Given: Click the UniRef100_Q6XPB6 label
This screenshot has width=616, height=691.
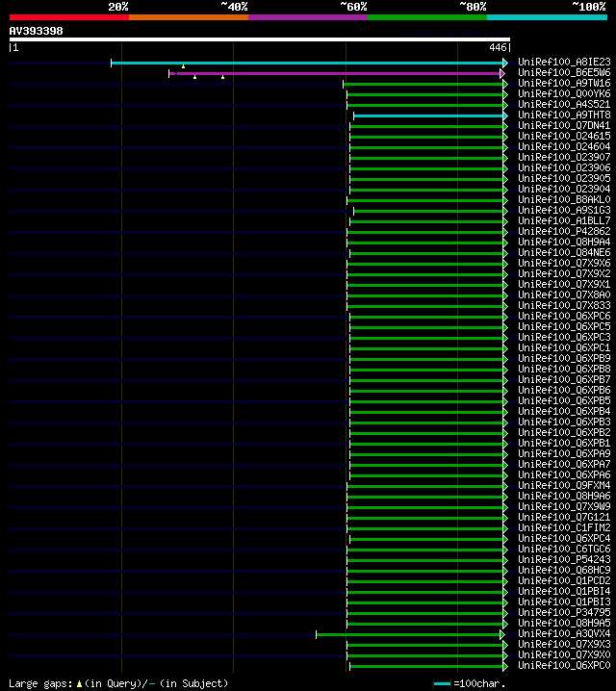Looking at the screenshot, I should point(564,390).
